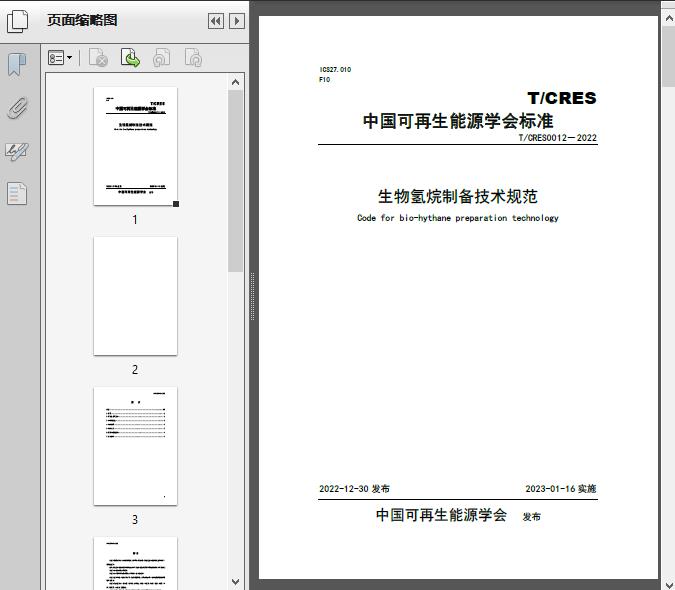Screen dimensions: 675x590
Task: Click the thumbnail panel scrollbar thumb
Action: pyautogui.click(x=235, y=181)
